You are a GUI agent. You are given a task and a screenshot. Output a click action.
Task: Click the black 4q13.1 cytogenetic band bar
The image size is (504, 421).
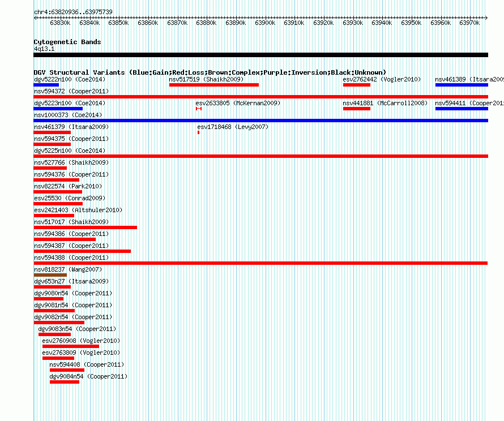click(x=260, y=55)
